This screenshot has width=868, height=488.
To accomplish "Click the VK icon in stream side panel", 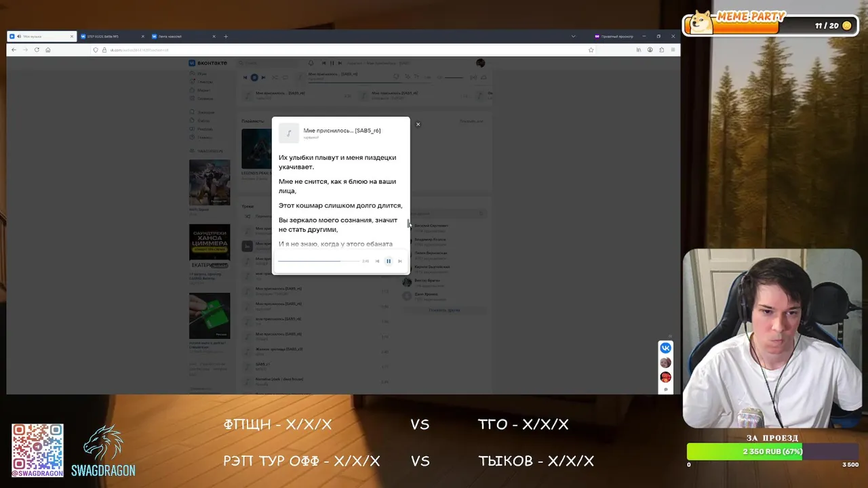I will point(666,348).
